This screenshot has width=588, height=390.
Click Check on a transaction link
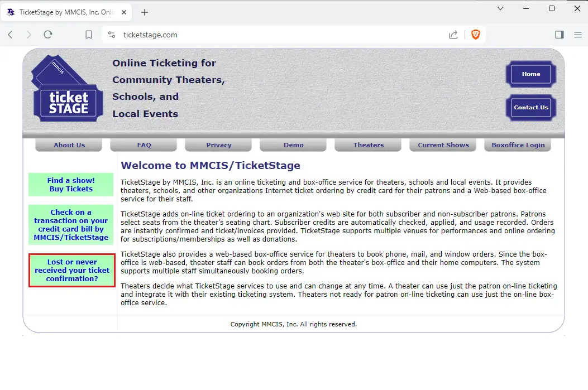pos(71,225)
